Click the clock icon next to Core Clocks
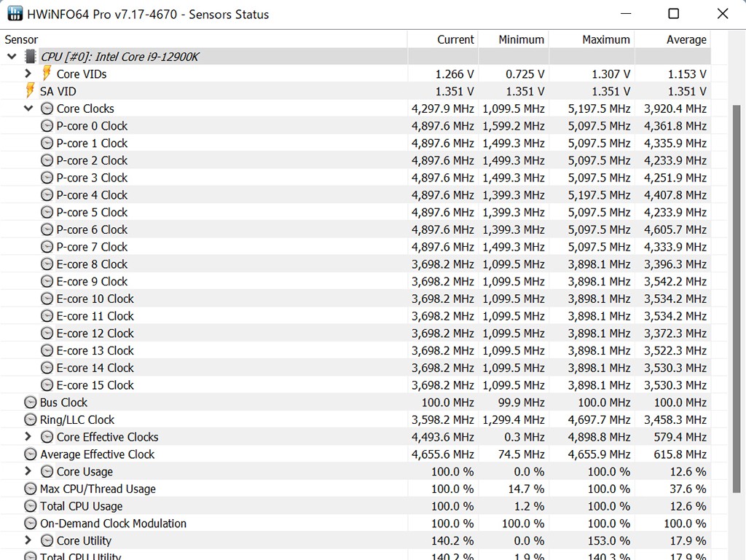This screenshot has height=560, width=746. [47, 109]
